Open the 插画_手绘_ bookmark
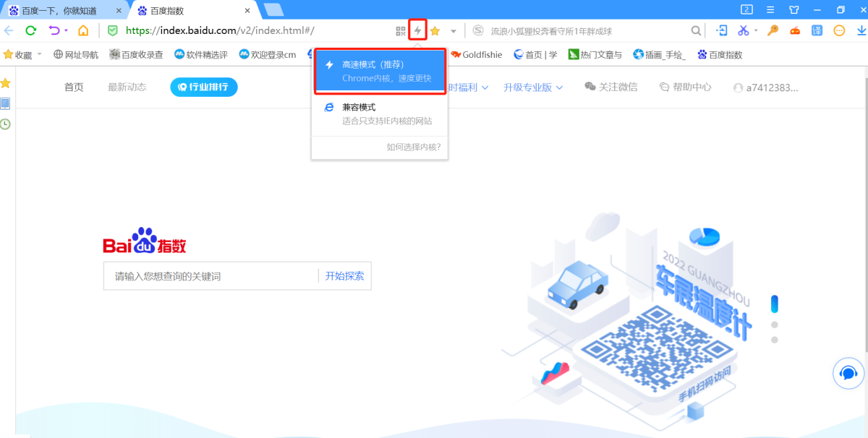Viewport: 868px width, 438px height. pyautogui.click(x=660, y=55)
